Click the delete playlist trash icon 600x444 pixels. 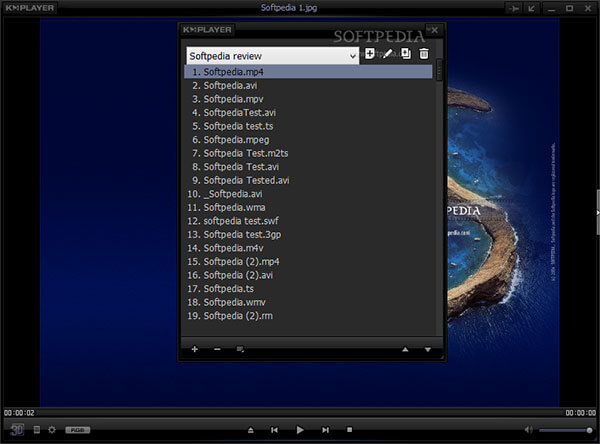[424, 54]
